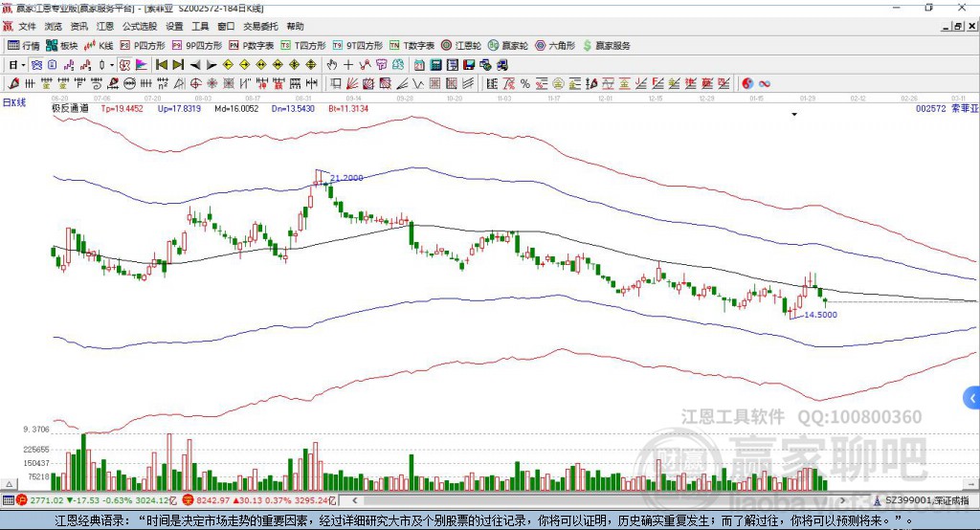Select the red target circle tool

tap(195, 84)
